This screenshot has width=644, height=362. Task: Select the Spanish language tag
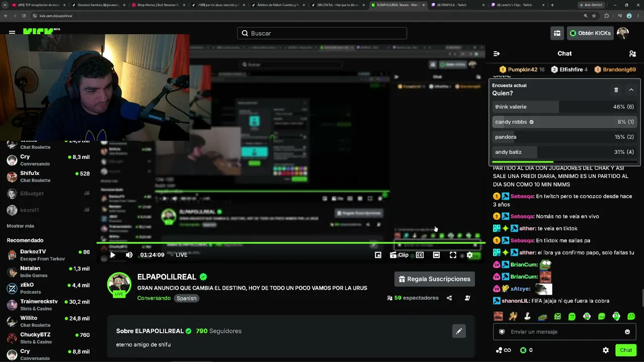(x=186, y=298)
